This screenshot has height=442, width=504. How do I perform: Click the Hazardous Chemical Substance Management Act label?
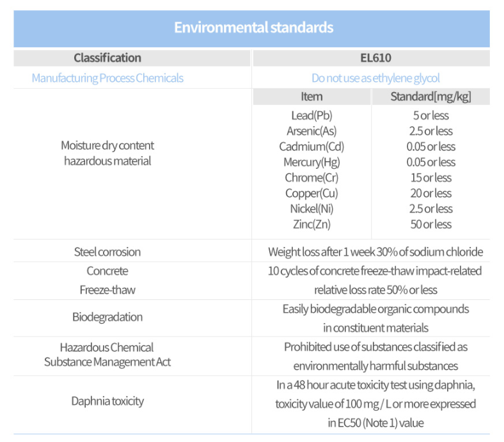click(x=107, y=355)
